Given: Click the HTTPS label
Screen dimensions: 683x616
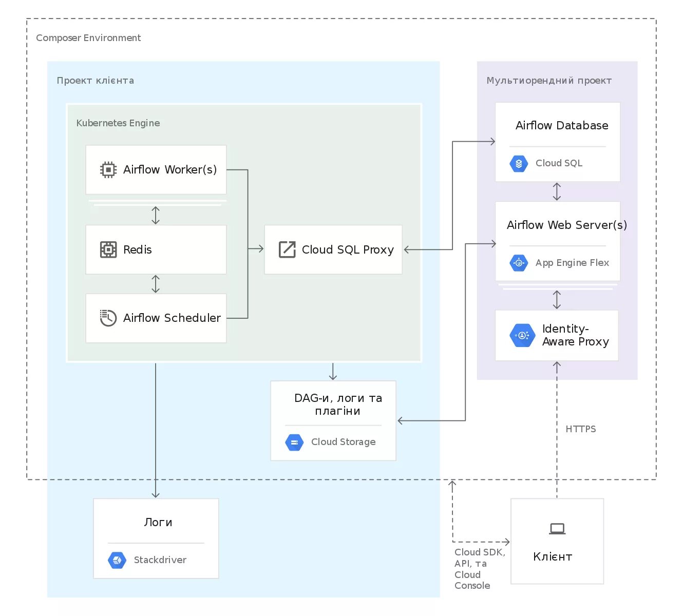Looking at the screenshot, I should tap(581, 429).
